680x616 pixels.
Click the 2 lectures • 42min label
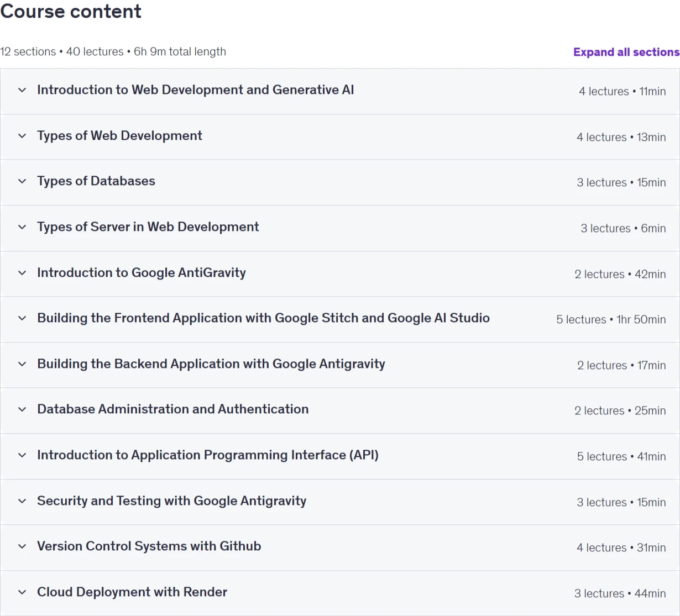click(620, 274)
